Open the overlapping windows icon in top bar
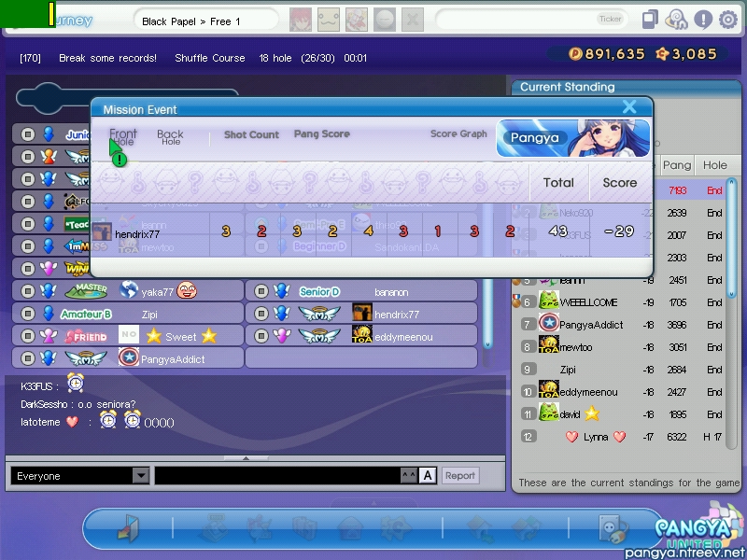Screen dimensions: 747x560 (650, 20)
